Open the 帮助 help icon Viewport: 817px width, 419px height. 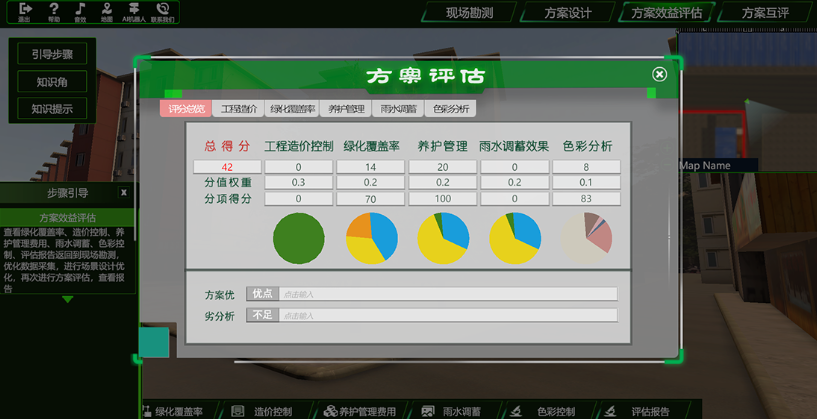pyautogui.click(x=54, y=12)
